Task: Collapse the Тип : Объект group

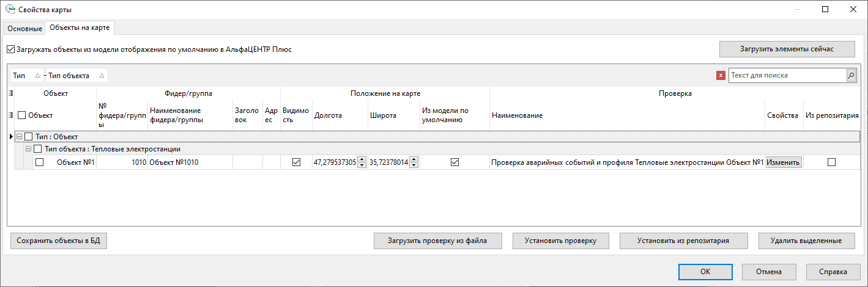Action: click(19, 136)
